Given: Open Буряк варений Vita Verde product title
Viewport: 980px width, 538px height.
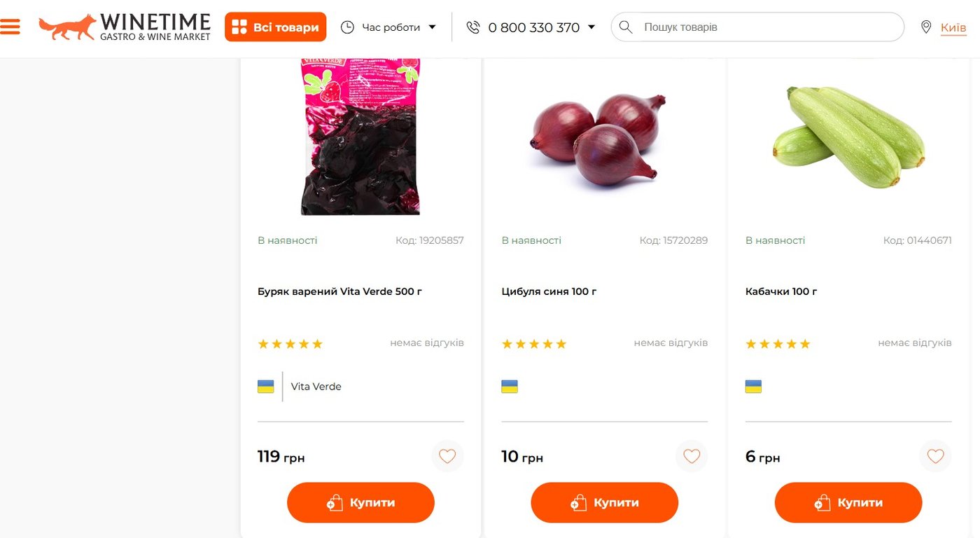Looking at the screenshot, I should click(339, 291).
